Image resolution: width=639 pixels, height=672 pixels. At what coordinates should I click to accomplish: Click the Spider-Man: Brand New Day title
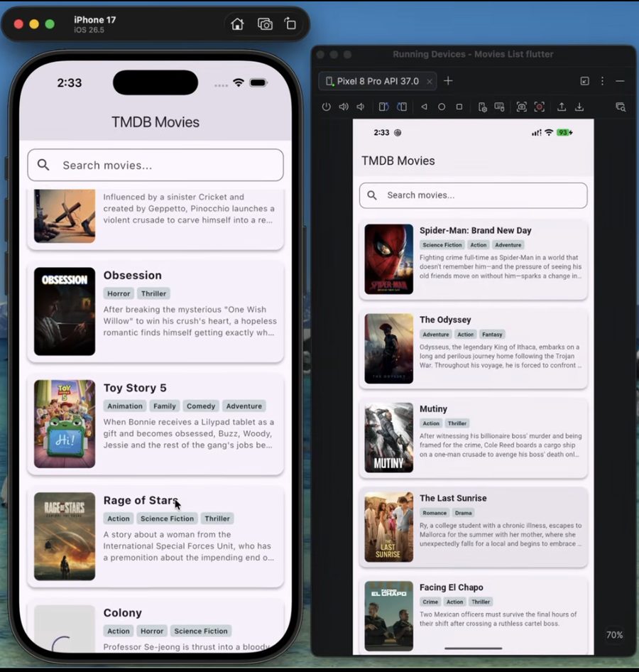[x=476, y=231]
